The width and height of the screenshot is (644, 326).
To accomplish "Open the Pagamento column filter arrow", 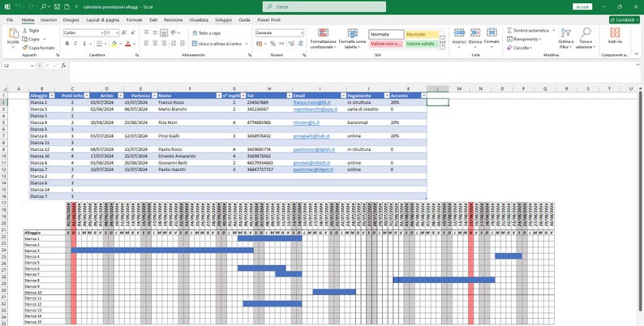I will point(387,95).
